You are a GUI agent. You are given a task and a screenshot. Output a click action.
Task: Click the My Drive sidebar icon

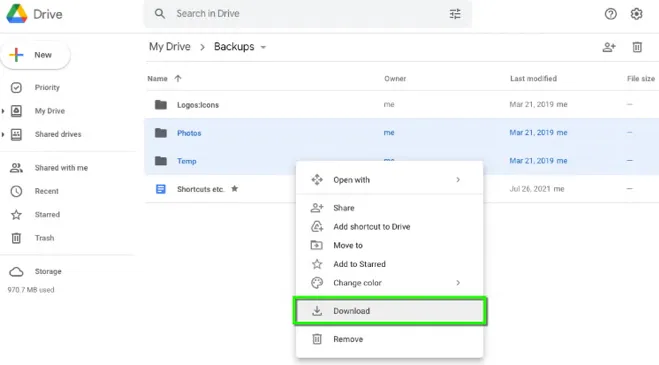(x=16, y=111)
